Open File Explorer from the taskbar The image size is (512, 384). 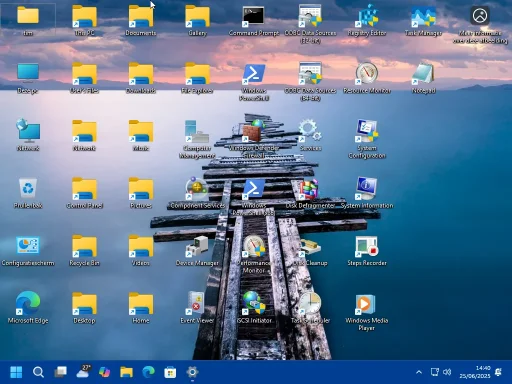click(x=126, y=372)
